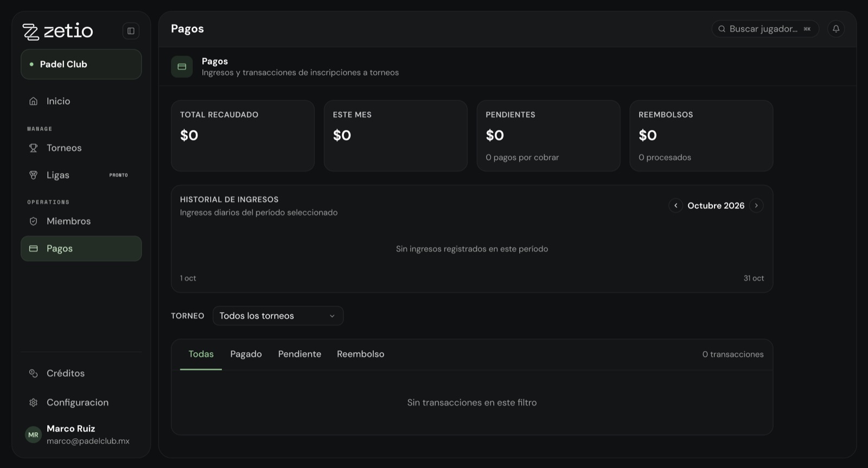Open Configuracion settings
This screenshot has height=468, width=868.
point(81,403)
